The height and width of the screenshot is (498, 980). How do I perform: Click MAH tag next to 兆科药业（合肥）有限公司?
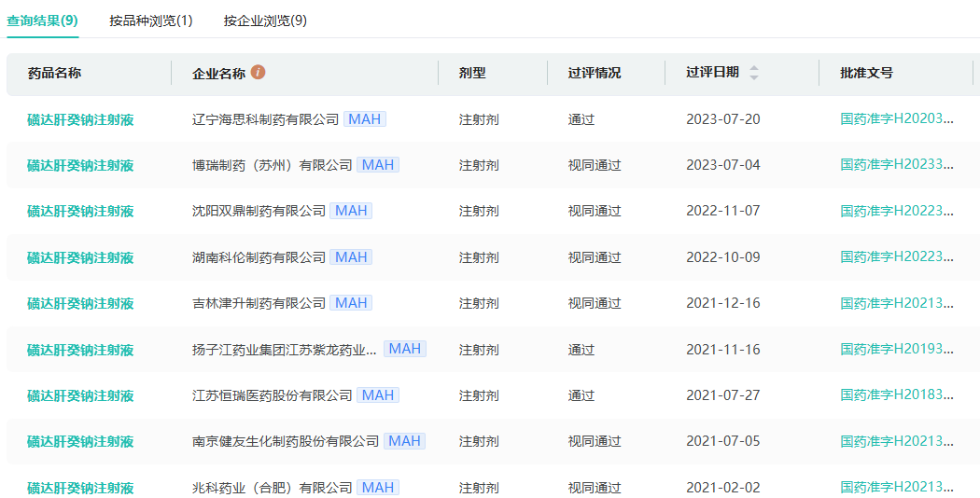(x=378, y=488)
